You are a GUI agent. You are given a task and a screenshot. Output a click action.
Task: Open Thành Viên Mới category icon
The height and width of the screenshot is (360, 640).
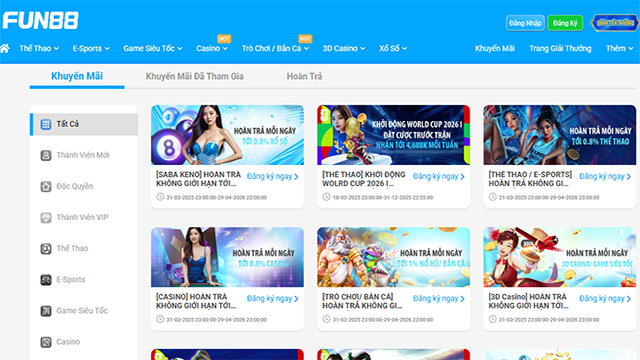click(46, 156)
